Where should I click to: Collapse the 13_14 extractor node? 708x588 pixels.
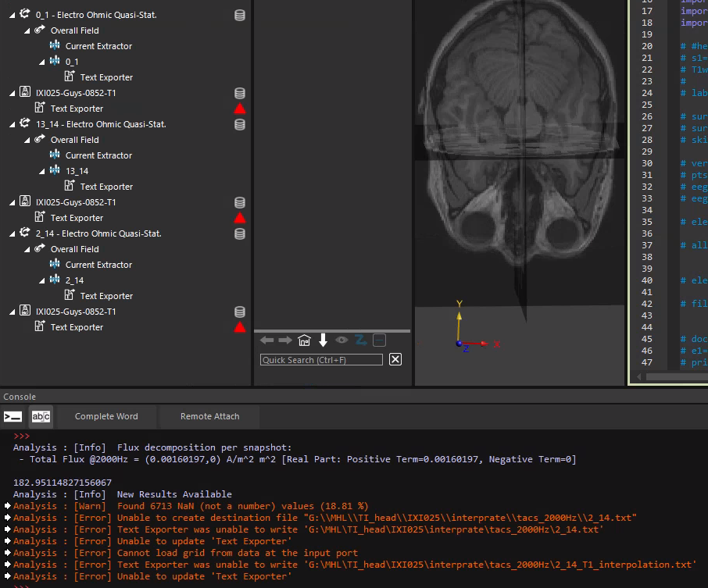(x=42, y=172)
